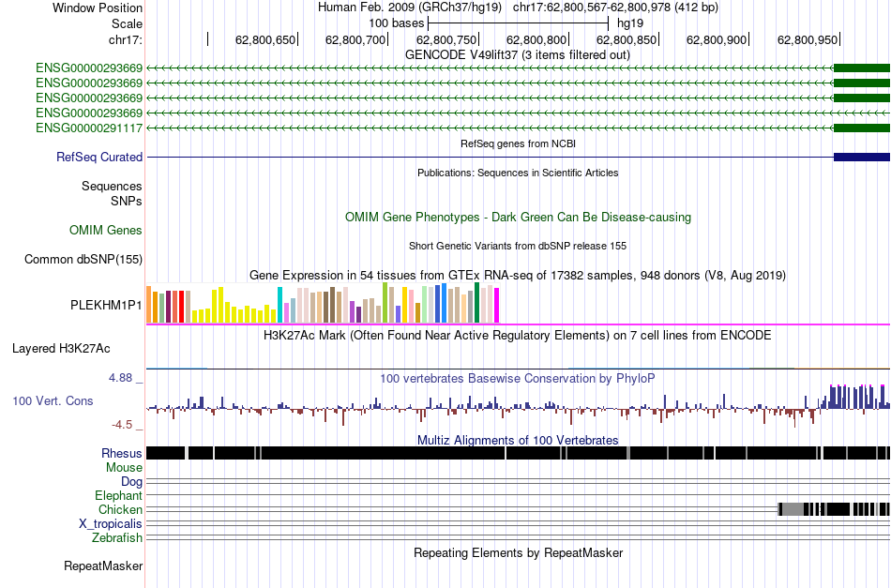
Task: Click the Chicken alignment block at right
Action: [834, 509]
